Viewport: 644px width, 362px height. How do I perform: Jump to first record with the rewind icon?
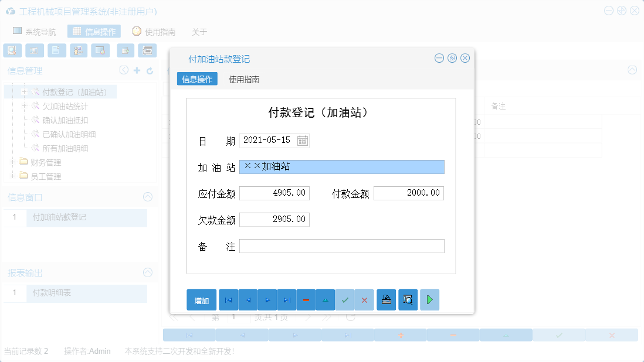(x=228, y=299)
